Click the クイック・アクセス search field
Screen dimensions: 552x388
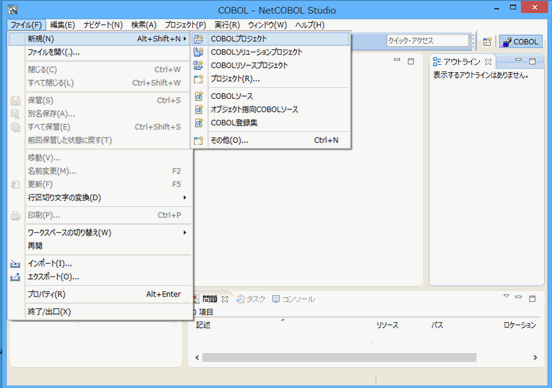tap(428, 40)
